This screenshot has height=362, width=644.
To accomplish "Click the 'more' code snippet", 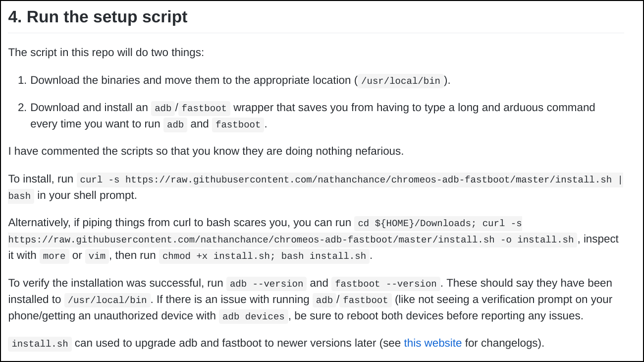I will (x=54, y=256).
